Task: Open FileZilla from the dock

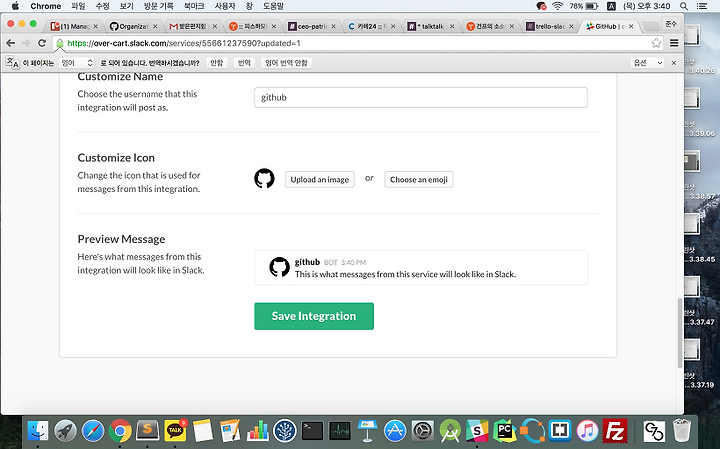Action: (615, 431)
